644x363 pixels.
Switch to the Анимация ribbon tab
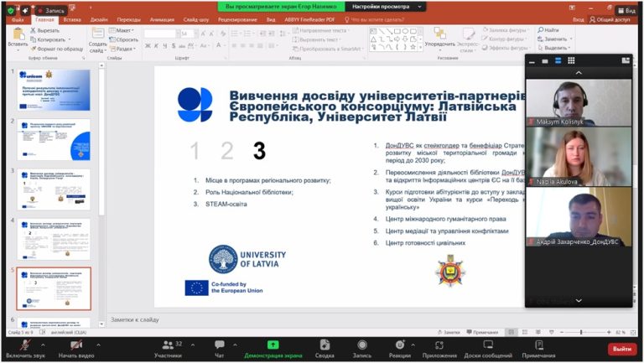coord(162,19)
